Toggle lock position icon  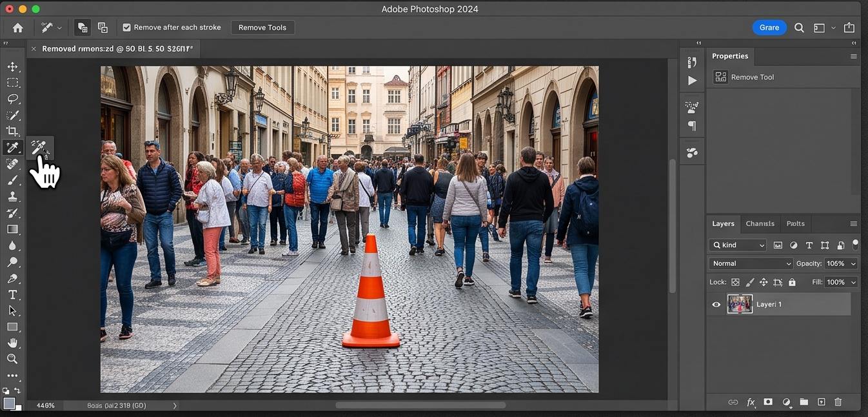(x=764, y=282)
